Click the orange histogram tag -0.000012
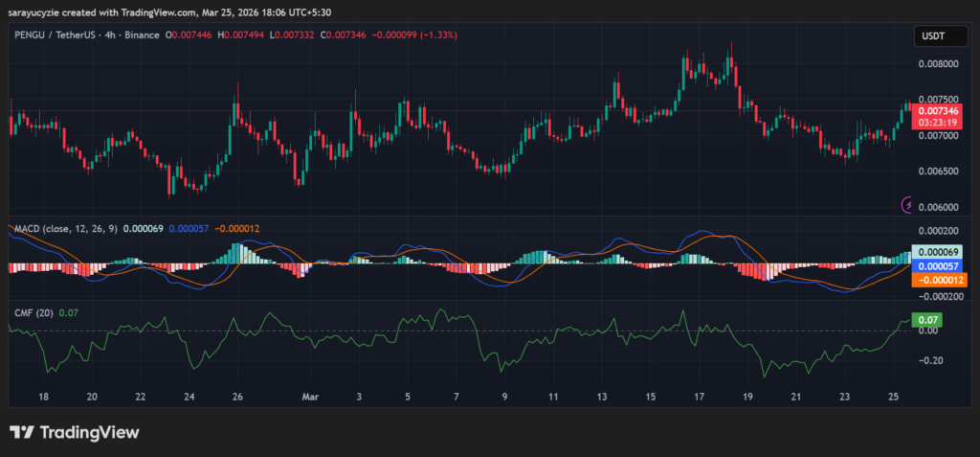 coord(938,279)
